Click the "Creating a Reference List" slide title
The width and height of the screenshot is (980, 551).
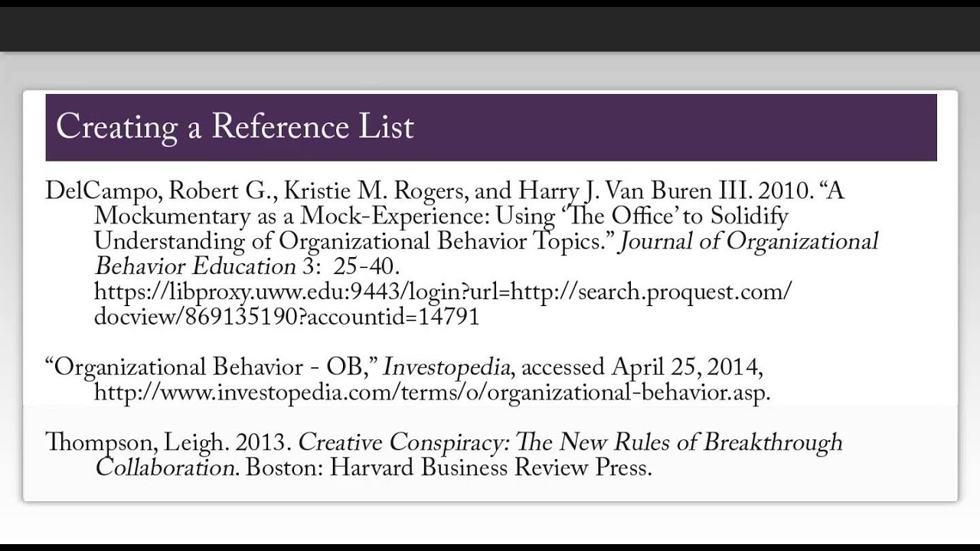(234, 126)
